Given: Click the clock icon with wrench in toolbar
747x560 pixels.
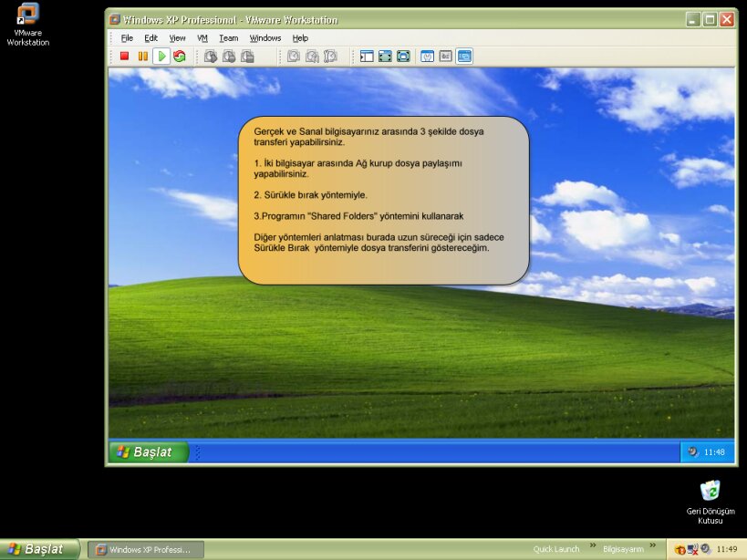Looking at the screenshot, I should point(330,57).
